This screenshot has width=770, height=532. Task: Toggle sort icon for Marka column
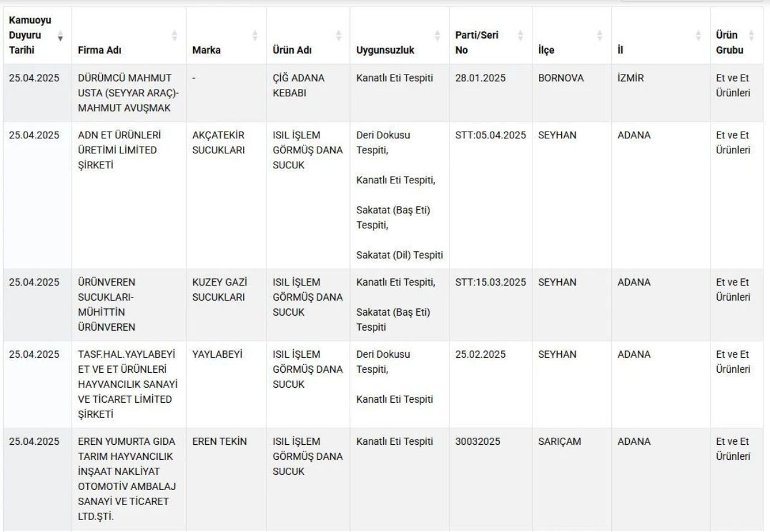pos(254,35)
